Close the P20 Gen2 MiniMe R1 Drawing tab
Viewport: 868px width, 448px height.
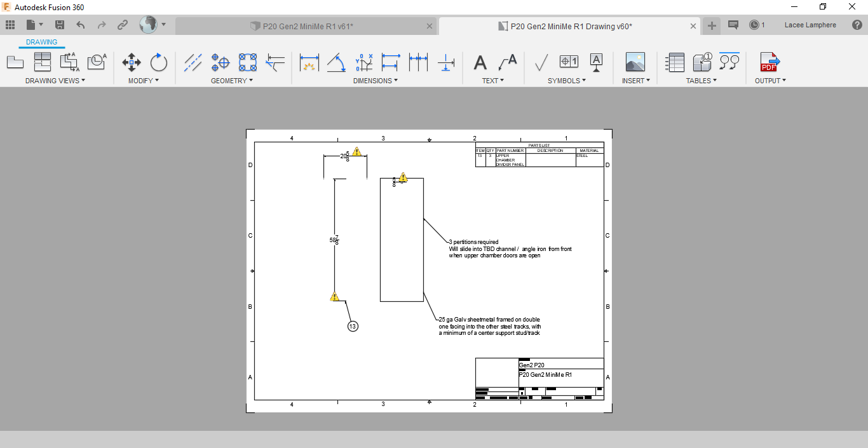(694, 26)
